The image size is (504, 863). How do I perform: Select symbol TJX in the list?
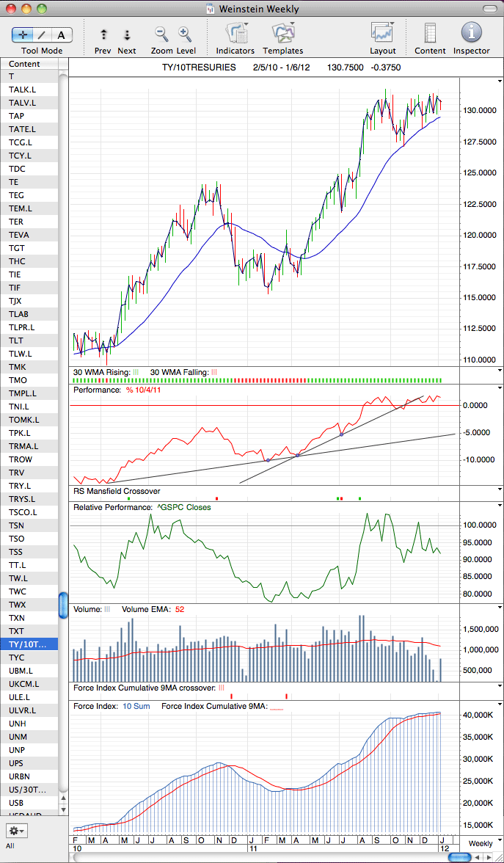click(29, 301)
